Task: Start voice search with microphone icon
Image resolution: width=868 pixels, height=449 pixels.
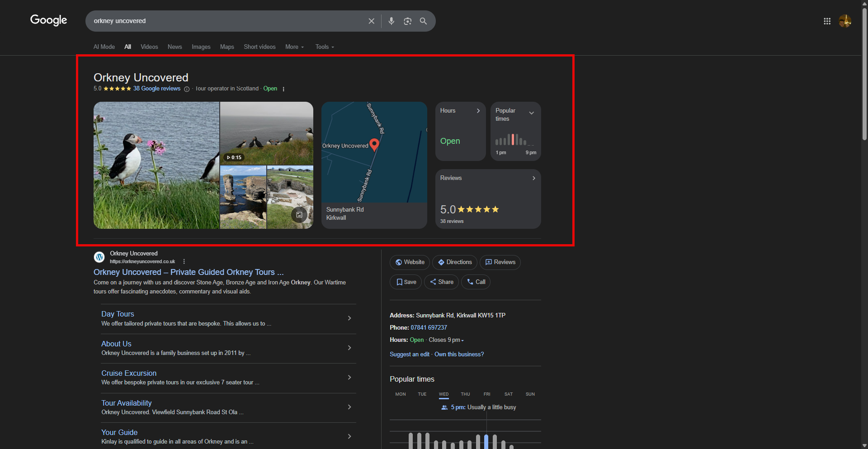Action: pos(392,21)
